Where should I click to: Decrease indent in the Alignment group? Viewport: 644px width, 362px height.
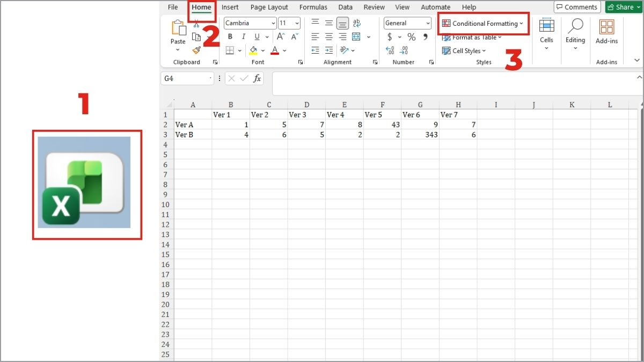(316, 50)
